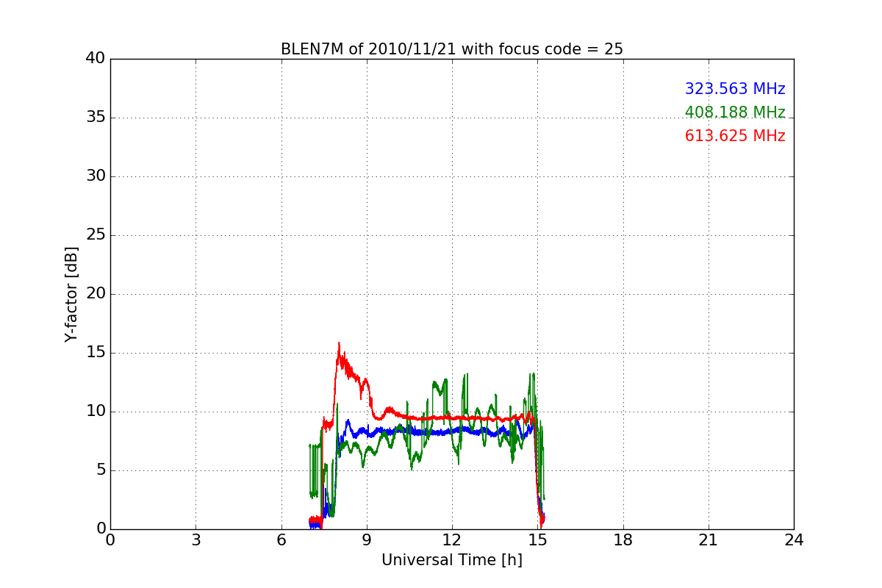
Task: Select the 613.625 MHz legend label
Action: tap(735, 136)
